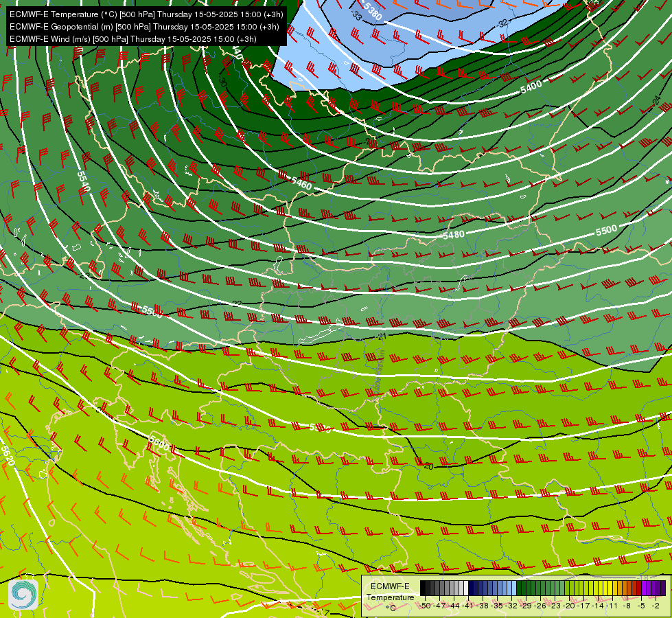Click the 21 isotherm label on the map
672x618 pixels.
coord(382,336)
